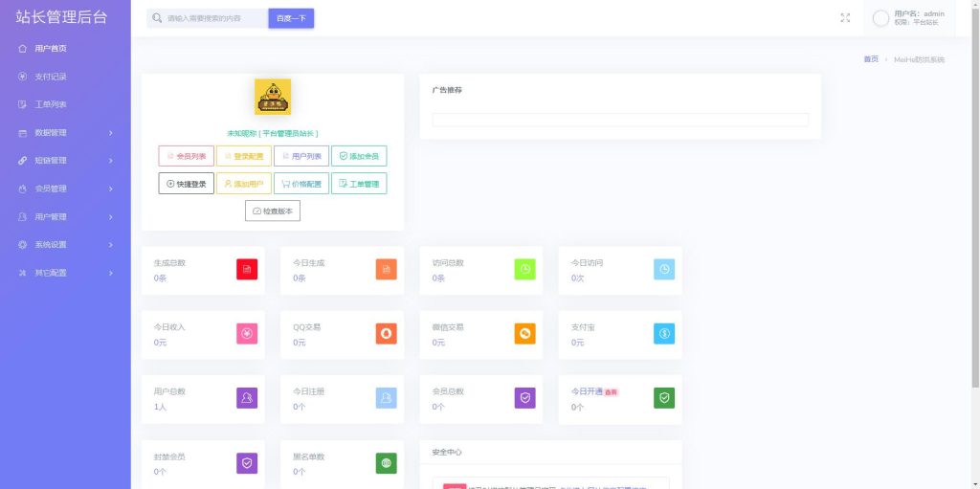Click the purple shield icon on 封禁会员
Image resolution: width=980 pixels, height=489 pixels.
[247, 463]
